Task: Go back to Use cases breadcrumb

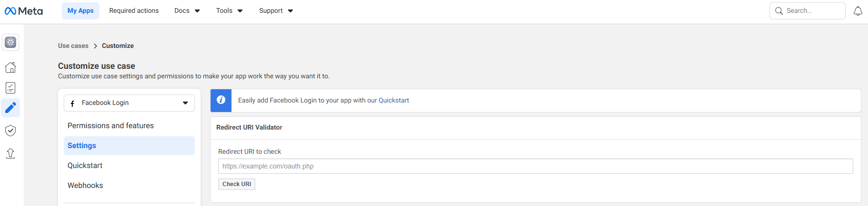Action: pyautogui.click(x=73, y=46)
